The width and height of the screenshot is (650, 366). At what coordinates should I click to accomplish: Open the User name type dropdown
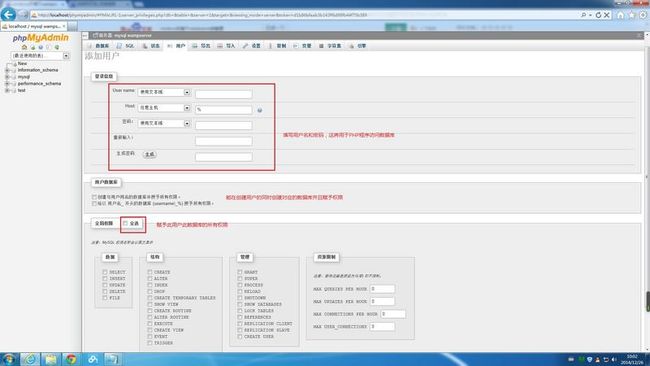[x=164, y=92]
